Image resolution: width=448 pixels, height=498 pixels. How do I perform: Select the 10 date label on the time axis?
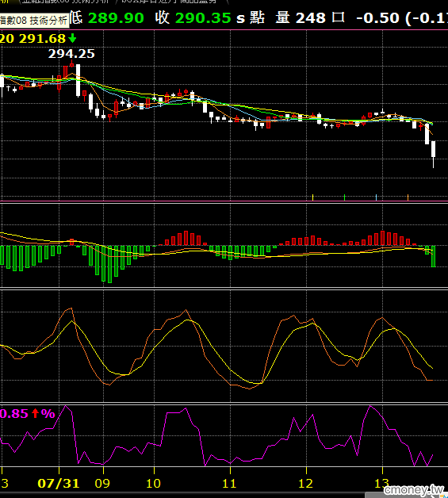click(x=153, y=484)
